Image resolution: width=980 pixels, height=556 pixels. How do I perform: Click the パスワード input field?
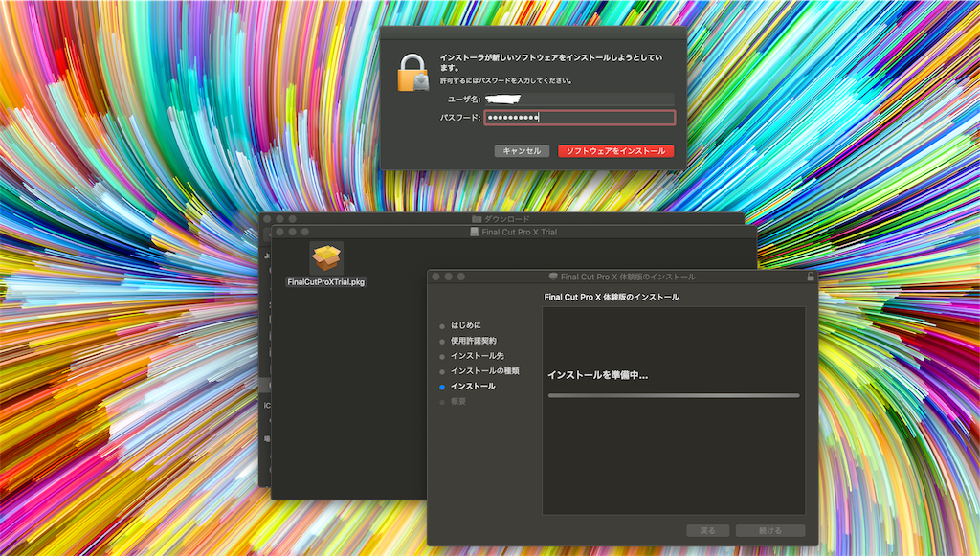pos(584,119)
